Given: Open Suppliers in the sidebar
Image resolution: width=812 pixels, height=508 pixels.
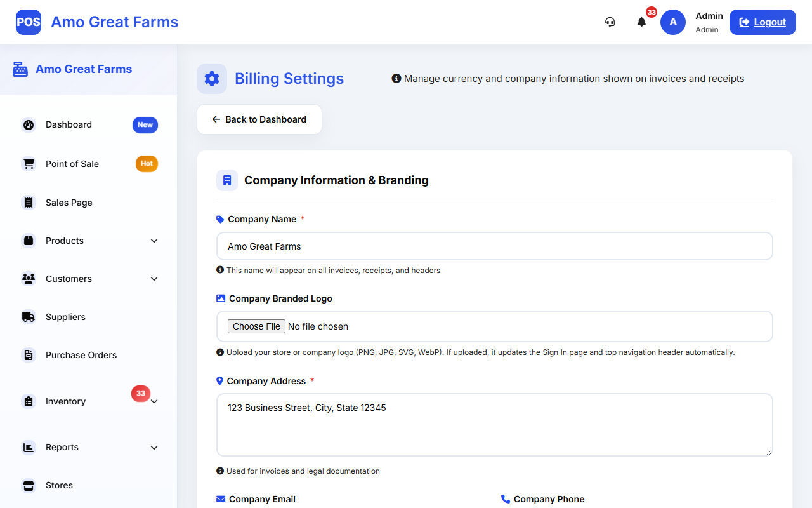Looking at the screenshot, I should [x=89, y=317].
